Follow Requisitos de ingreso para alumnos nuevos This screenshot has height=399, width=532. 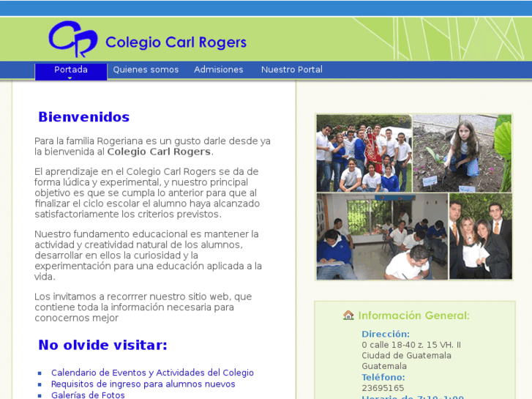pos(143,384)
